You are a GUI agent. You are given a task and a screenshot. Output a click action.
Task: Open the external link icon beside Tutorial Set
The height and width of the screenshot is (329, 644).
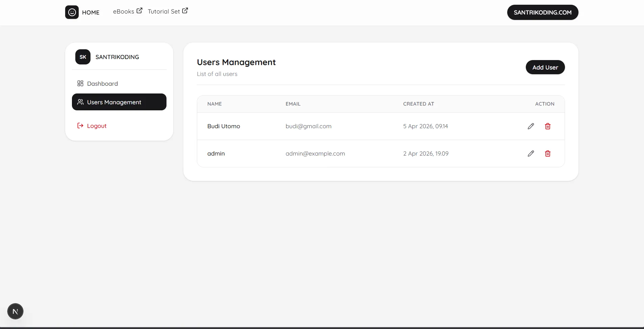pos(185,11)
